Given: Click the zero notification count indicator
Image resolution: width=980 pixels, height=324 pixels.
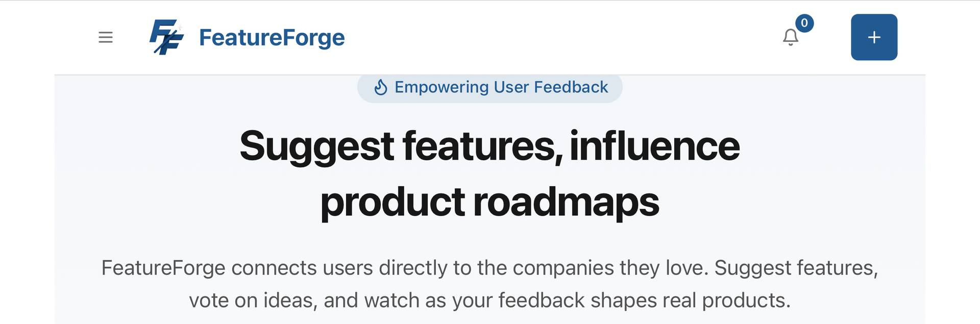Looking at the screenshot, I should pyautogui.click(x=805, y=22).
